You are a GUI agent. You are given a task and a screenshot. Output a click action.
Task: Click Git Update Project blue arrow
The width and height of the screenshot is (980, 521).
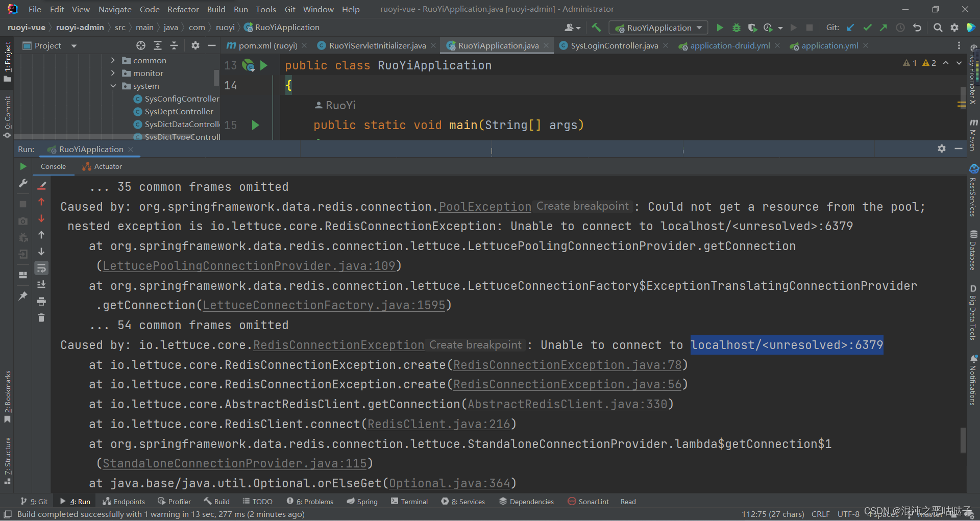[x=850, y=28]
